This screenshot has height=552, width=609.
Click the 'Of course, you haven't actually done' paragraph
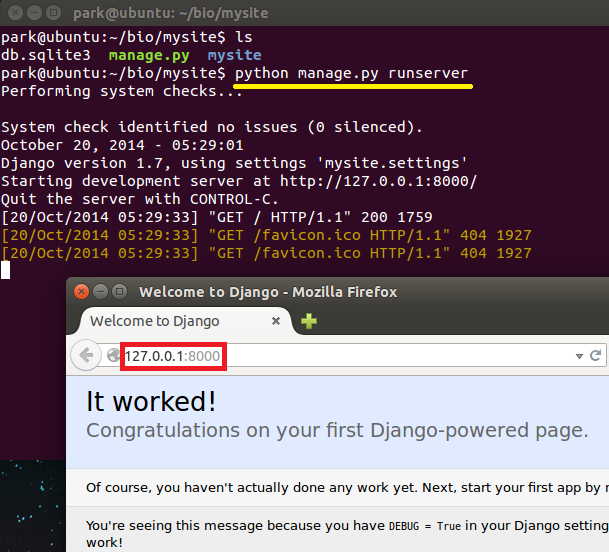pyautogui.click(x=347, y=488)
